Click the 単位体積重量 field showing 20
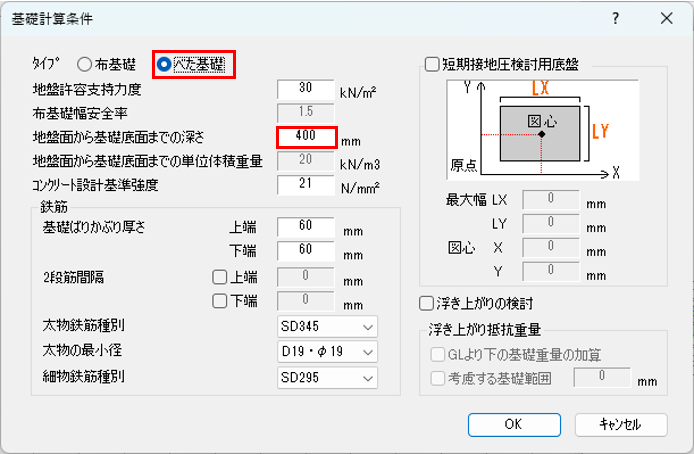 click(305, 162)
